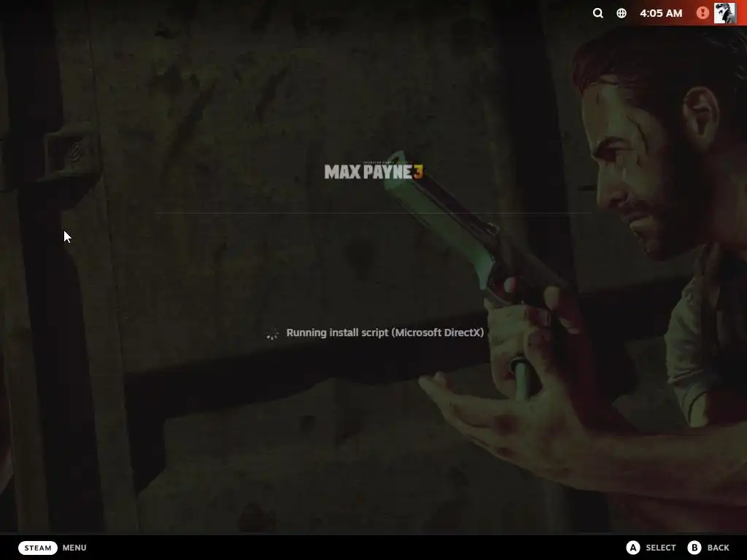The width and height of the screenshot is (747, 560).
Task: Click the A button Select glyph
Action: [632, 548]
